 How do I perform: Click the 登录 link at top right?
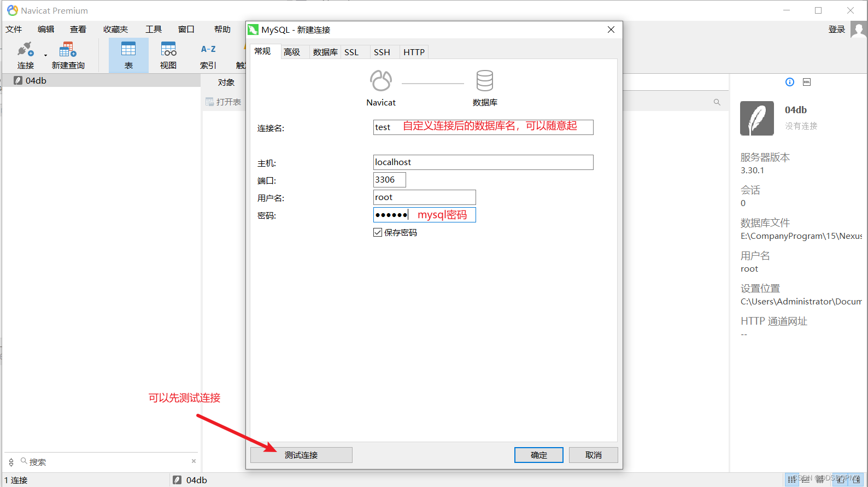click(x=837, y=29)
